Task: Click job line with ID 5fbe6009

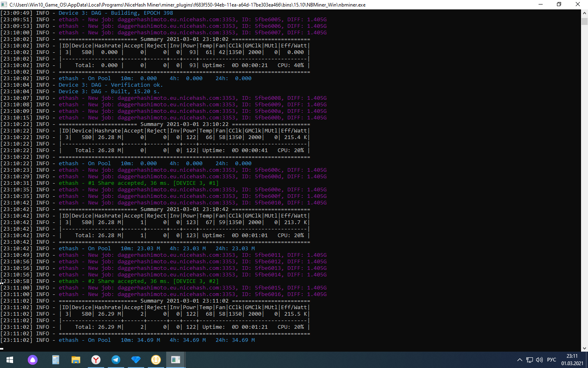Action: pos(193,105)
